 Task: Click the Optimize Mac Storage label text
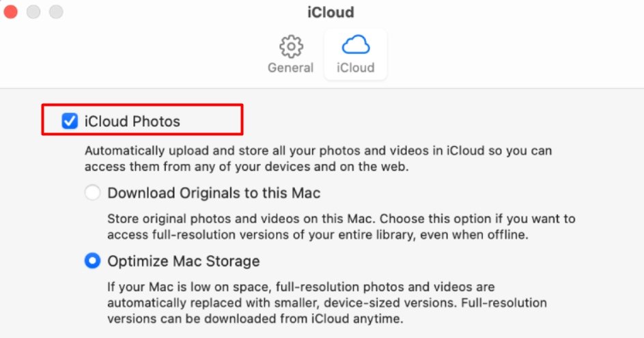click(x=184, y=262)
